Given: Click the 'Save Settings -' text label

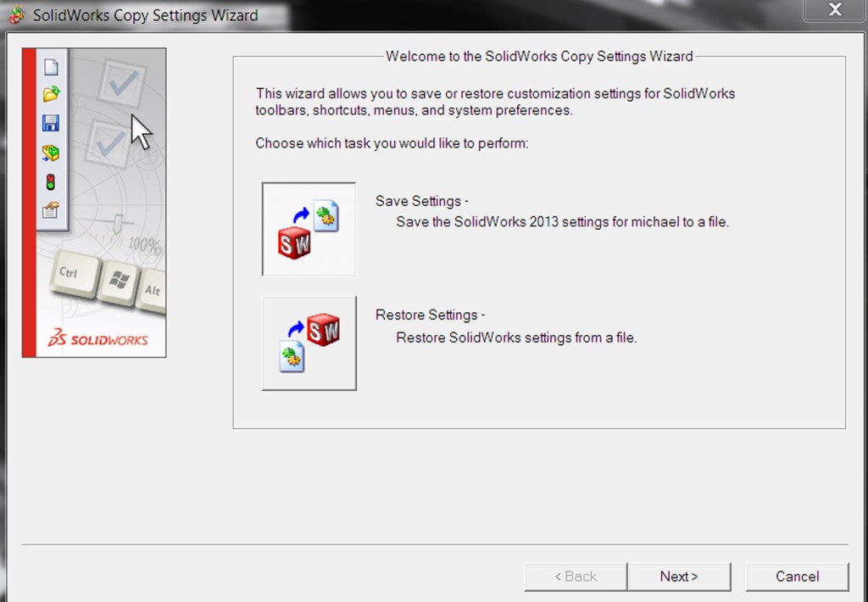Looking at the screenshot, I should (421, 201).
